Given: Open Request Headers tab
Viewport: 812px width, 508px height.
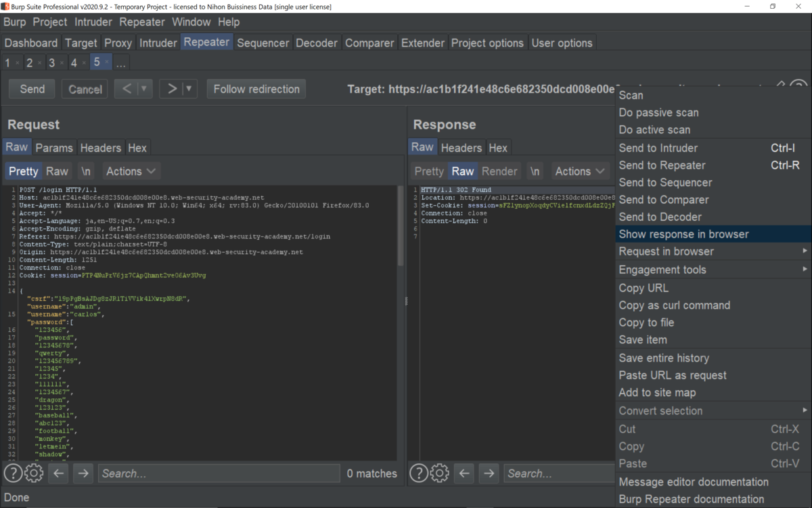Looking at the screenshot, I should coord(101,148).
